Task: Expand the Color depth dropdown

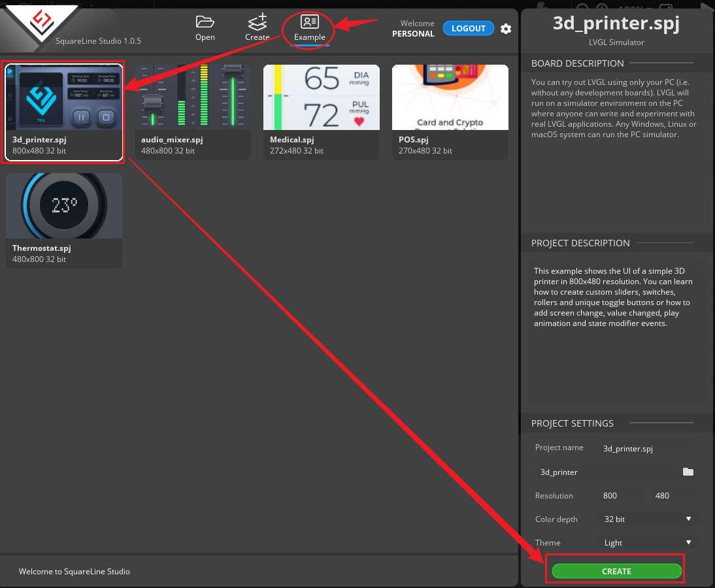Action: (x=646, y=519)
